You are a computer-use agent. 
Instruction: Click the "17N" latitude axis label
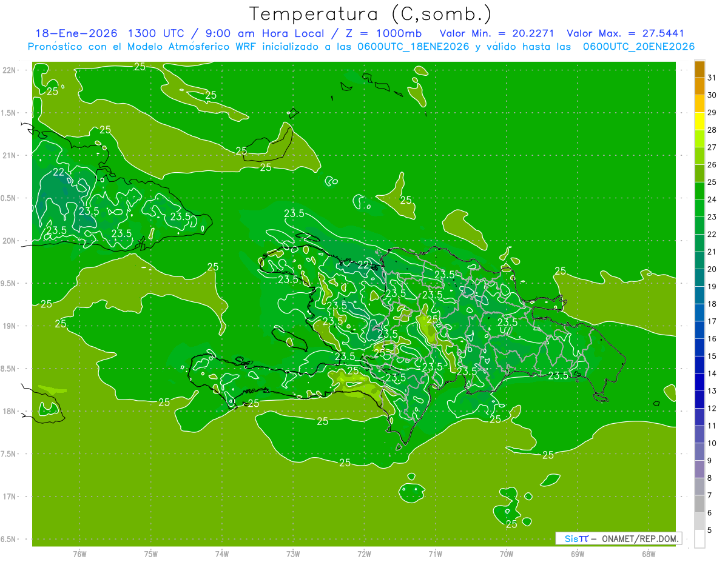tap(9, 497)
